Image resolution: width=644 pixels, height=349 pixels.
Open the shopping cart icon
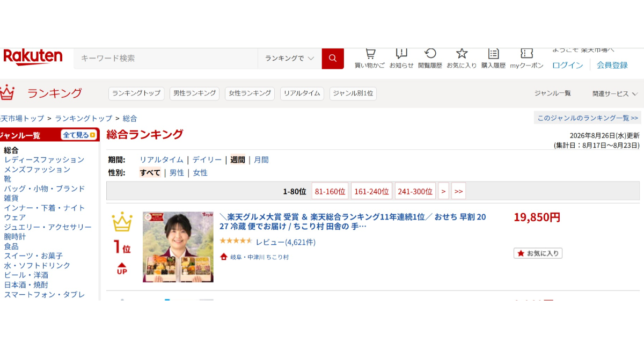(x=370, y=53)
